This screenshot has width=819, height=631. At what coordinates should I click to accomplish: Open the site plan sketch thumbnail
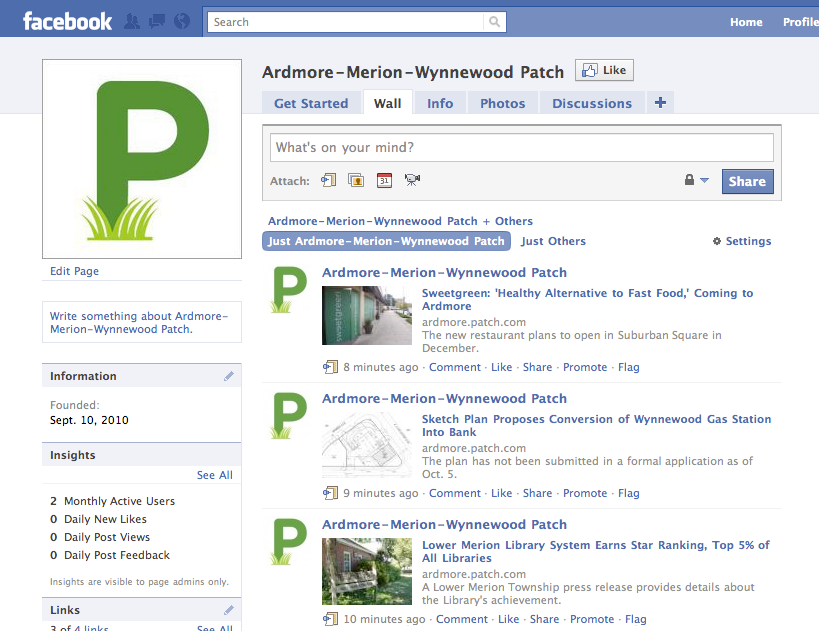click(367, 445)
